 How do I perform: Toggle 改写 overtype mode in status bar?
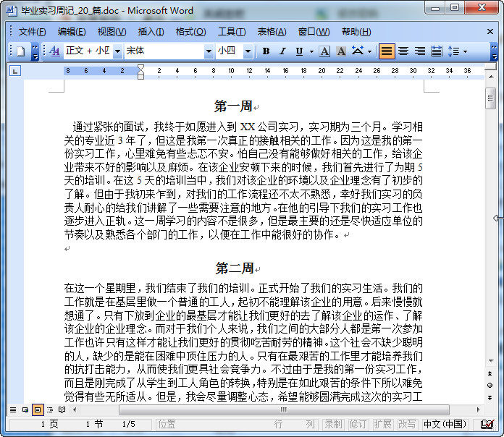click(x=407, y=424)
